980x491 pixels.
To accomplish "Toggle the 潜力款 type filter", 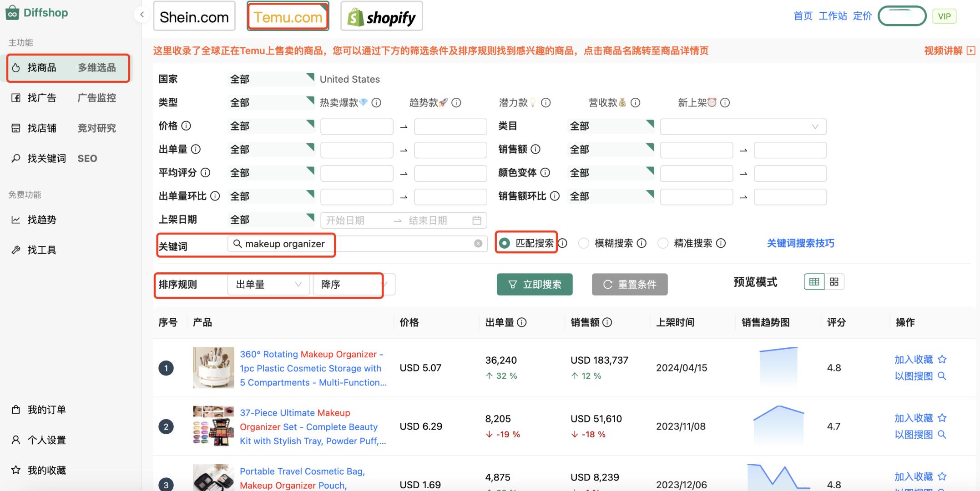I will pos(518,103).
